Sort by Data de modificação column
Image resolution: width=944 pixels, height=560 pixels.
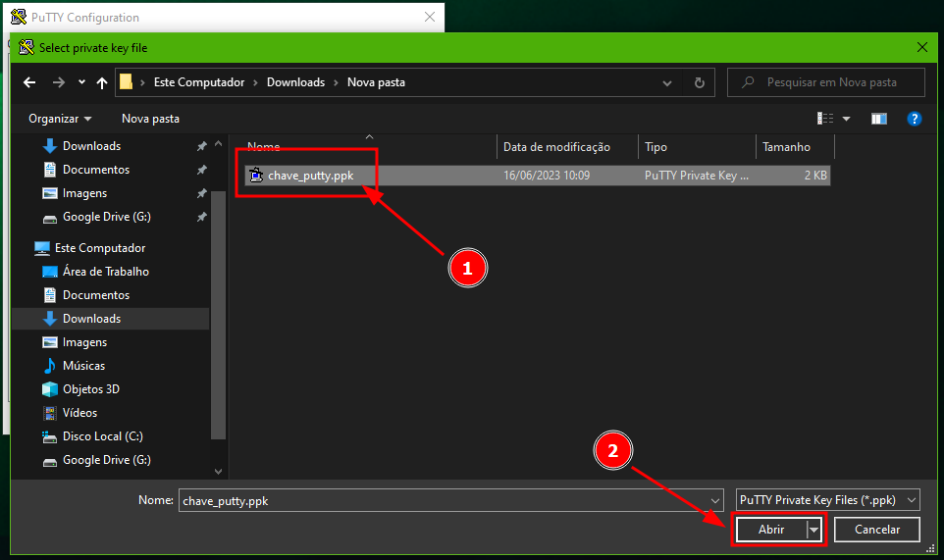click(x=556, y=147)
